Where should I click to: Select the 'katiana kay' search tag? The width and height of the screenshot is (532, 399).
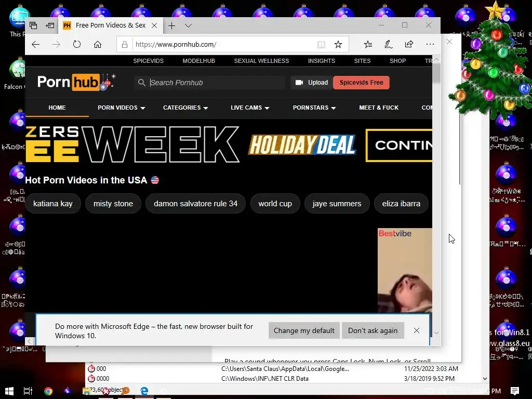coord(53,204)
